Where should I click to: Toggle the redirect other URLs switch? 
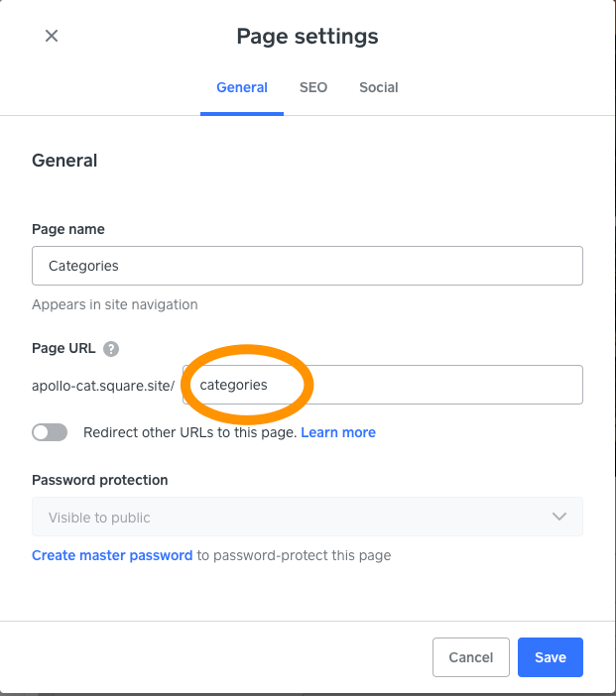[50, 432]
